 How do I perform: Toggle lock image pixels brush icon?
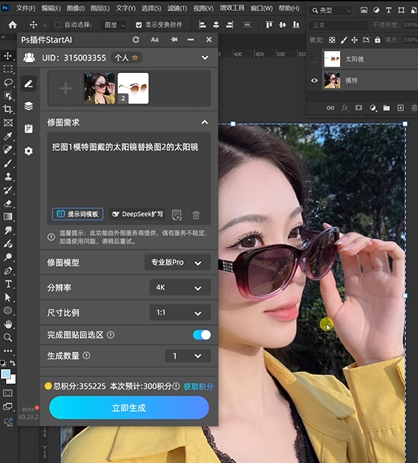[343, 40]
